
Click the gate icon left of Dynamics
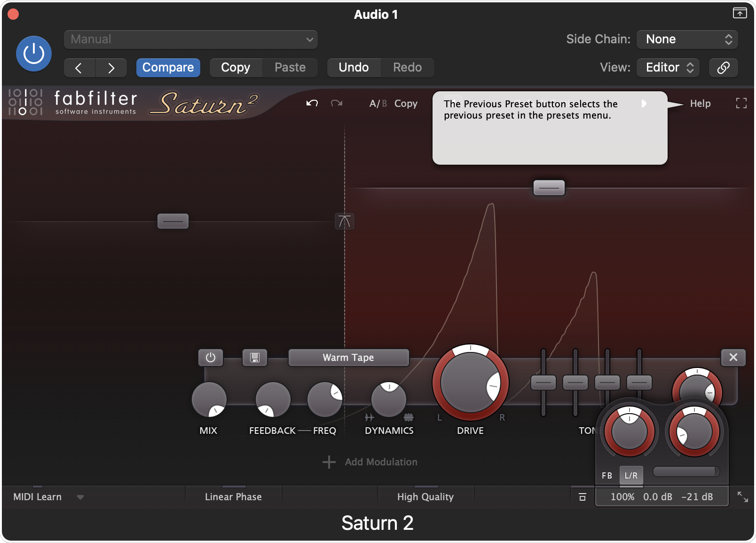click(x=370, y=417)
